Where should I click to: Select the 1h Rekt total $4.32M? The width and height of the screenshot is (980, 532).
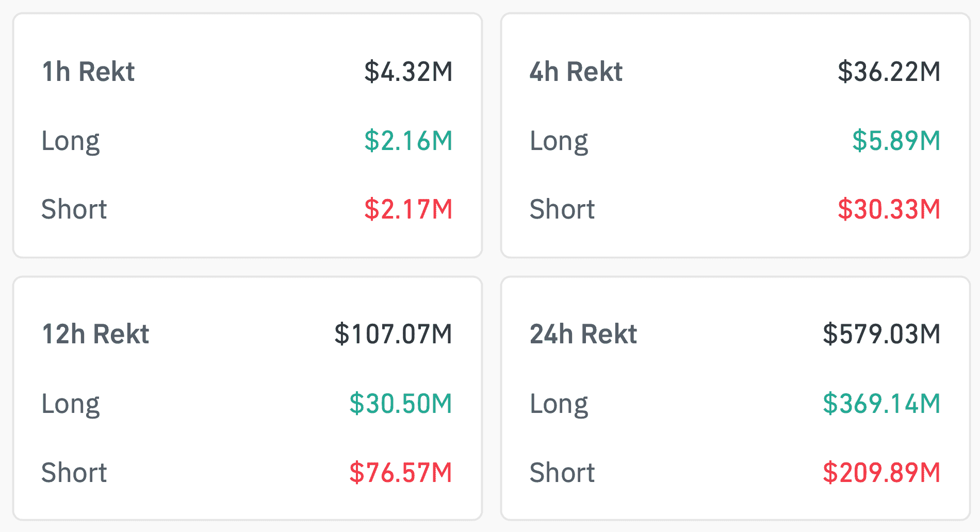pos(408,72)
